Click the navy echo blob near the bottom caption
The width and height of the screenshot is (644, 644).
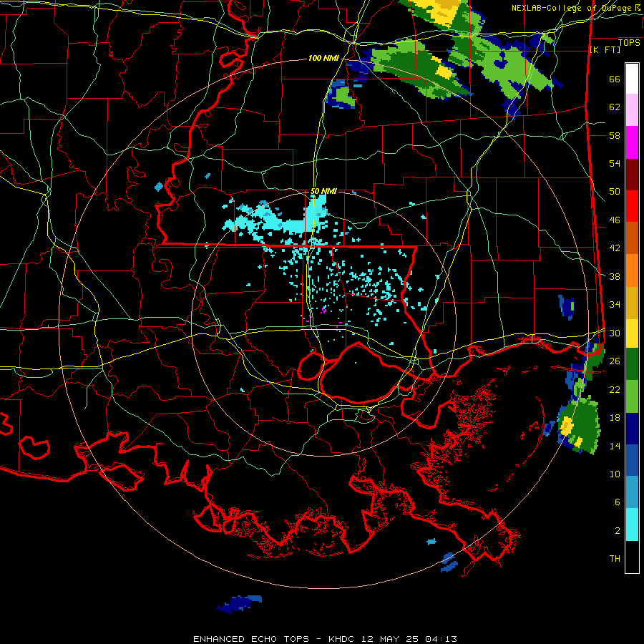coord(240,604)
